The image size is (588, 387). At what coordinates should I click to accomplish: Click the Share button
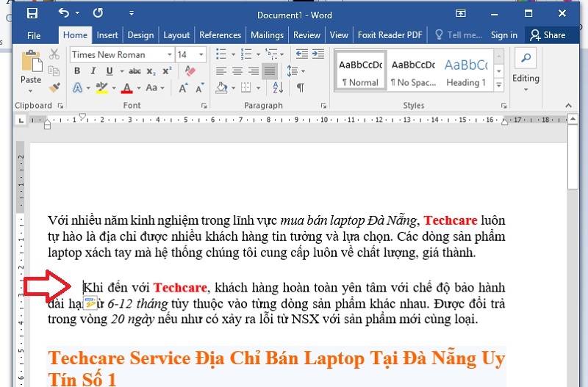coord(548,35)
